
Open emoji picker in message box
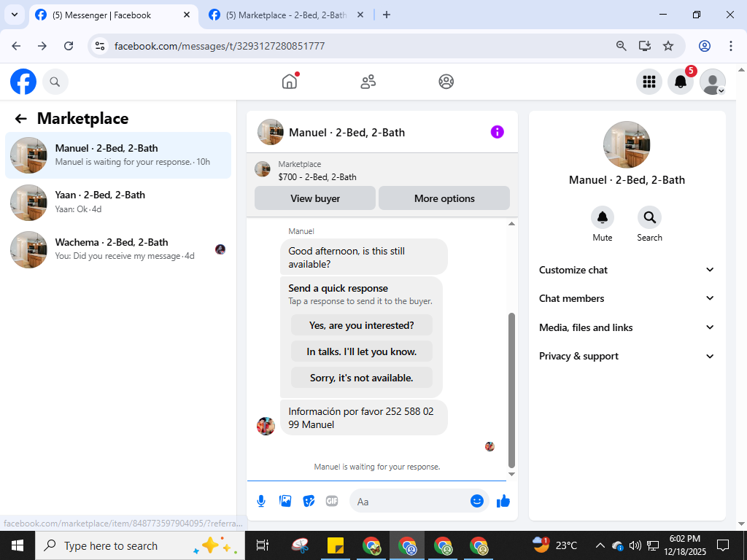tap(477, 501)
